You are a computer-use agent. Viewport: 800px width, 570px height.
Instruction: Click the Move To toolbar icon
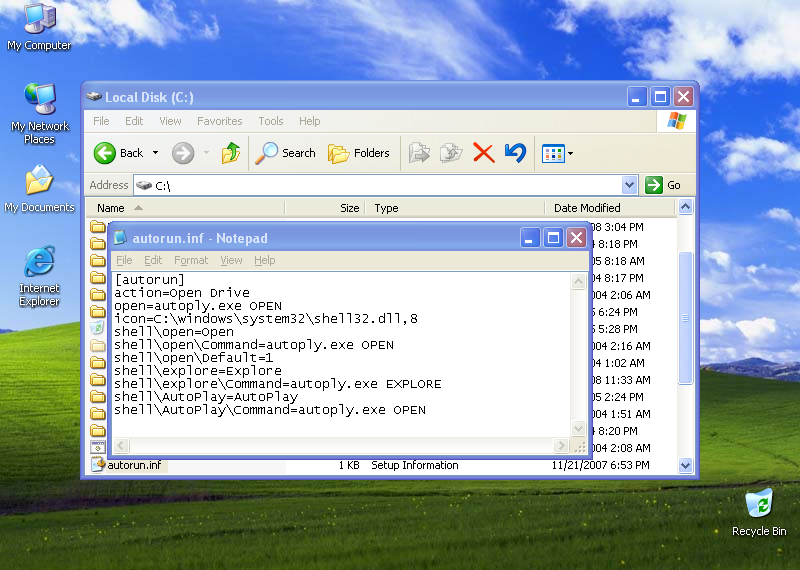click(x=419, y=153)
